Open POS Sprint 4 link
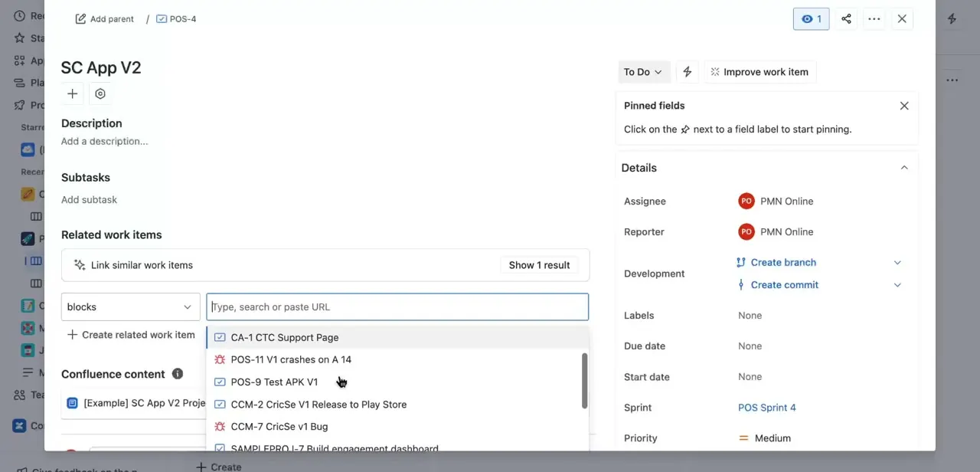 pyautogui.click(x=766, y=408)
